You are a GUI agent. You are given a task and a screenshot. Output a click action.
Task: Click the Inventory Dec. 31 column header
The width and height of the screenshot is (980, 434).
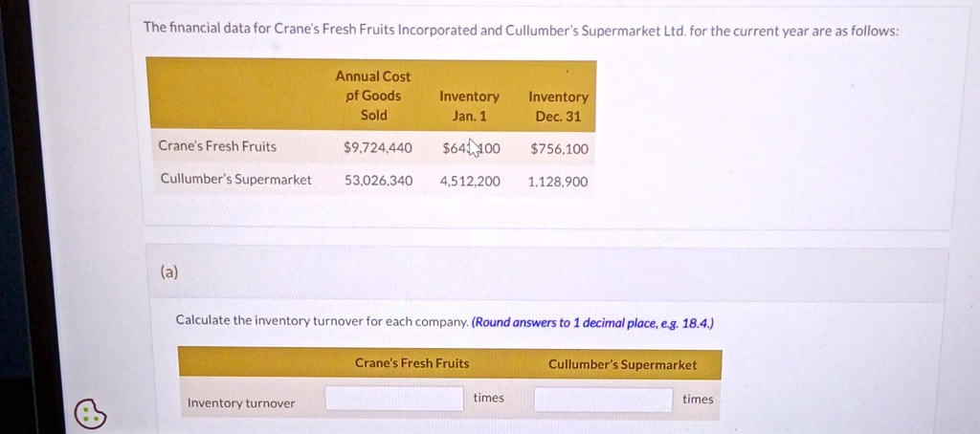coord(558,106)
